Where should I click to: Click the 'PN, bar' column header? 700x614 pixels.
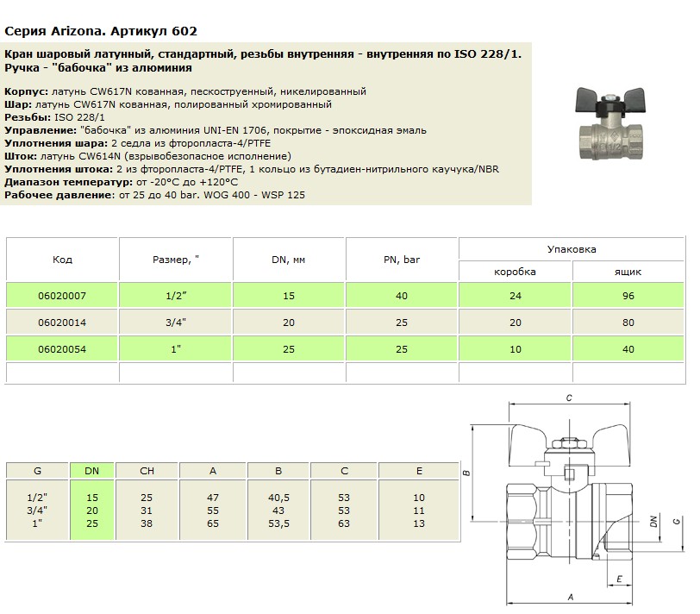coord(402,260)
